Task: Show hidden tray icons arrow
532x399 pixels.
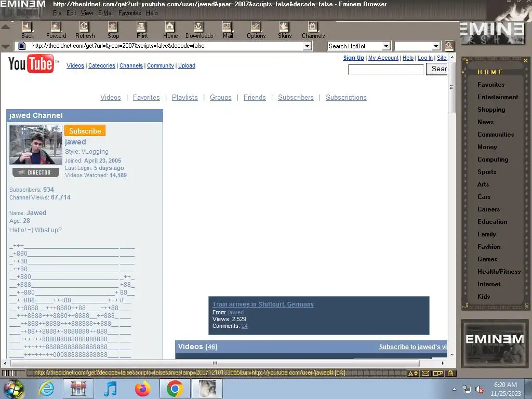Action: 454,389
